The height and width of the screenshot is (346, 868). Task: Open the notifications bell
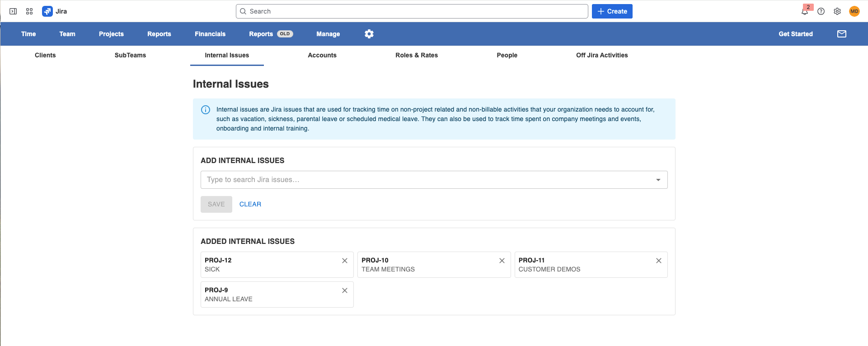click(x=805, y=11)
